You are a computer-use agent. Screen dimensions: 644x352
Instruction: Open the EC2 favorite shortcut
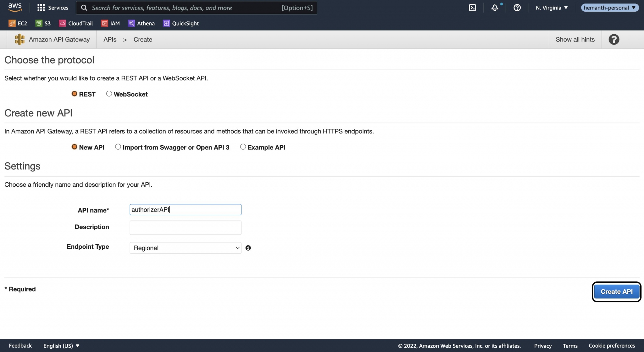(x=18, y=23)
